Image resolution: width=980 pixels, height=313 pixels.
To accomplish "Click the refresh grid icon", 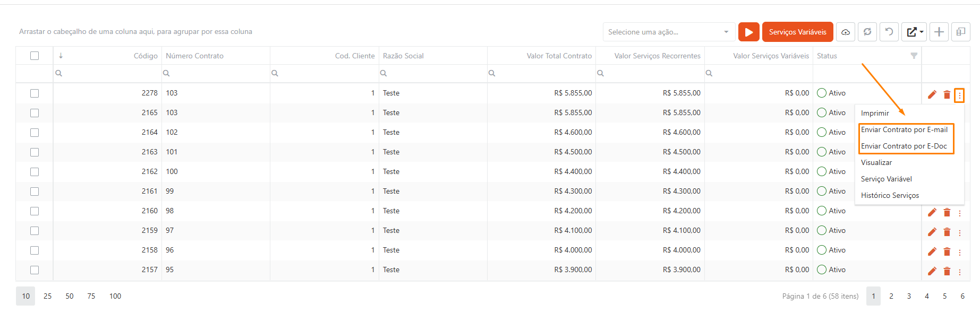I will pyautogui.click(x=867, y=32).
